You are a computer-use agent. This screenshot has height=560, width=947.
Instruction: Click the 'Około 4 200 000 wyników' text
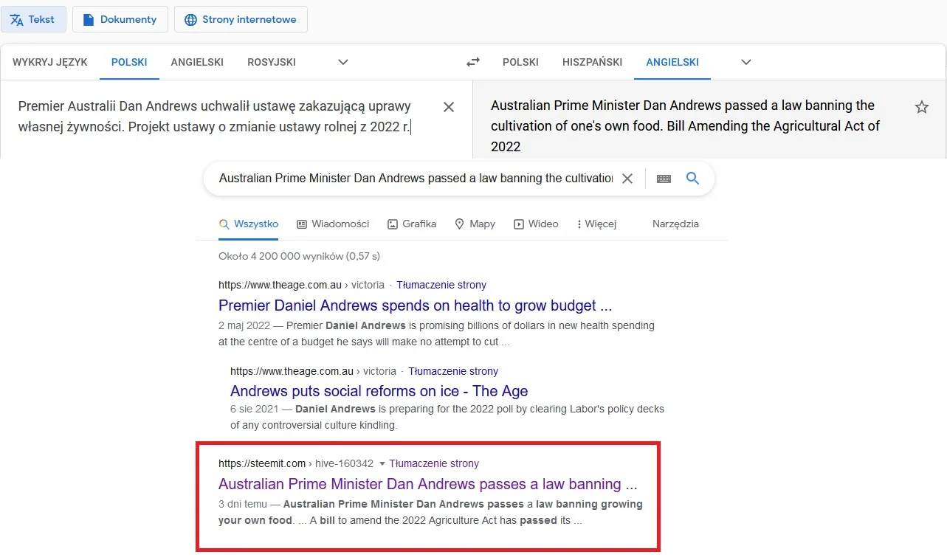(x=299, y=256)
